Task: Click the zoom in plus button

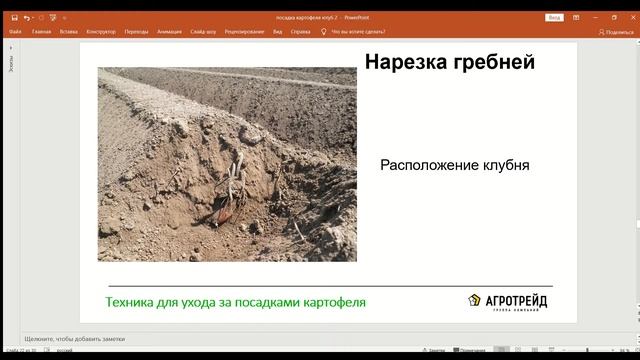Action: 613,350
